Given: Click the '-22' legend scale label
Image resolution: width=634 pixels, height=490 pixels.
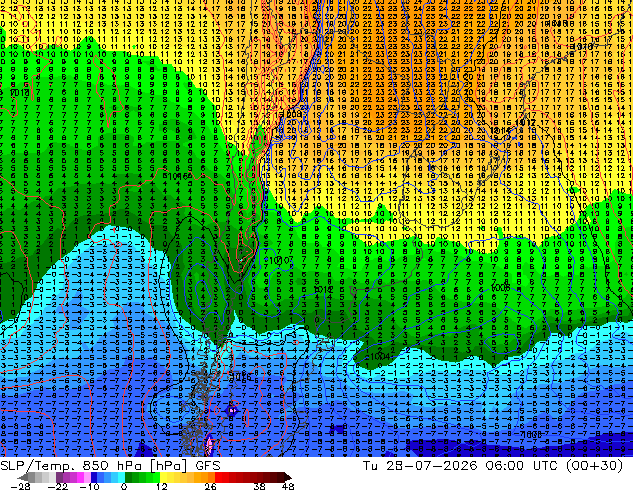Looking at the screenshot, I should coord(58,486).
